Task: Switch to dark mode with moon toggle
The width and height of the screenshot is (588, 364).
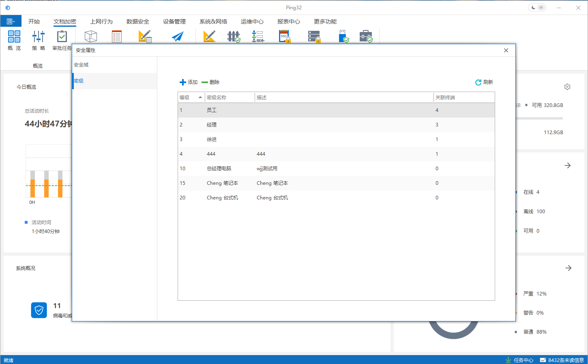Action: tap(533, 8)
